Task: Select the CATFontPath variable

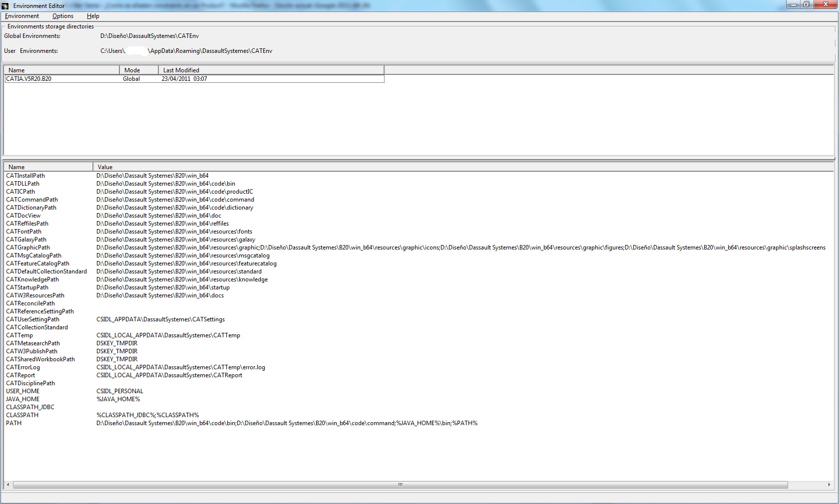Action: coord(23,232)
